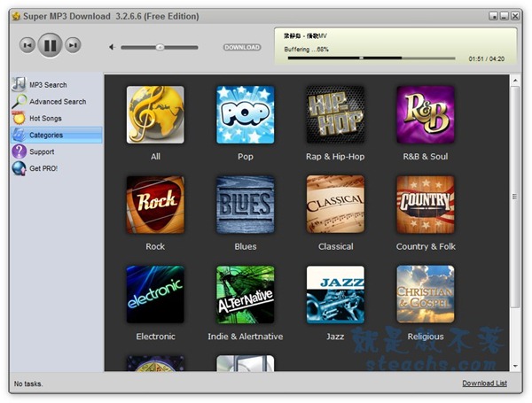Image resolution: width=532 pixels, height=403 pixels.
Task: Pick the Jazz category icon
Action: click(x=335, y=295)
